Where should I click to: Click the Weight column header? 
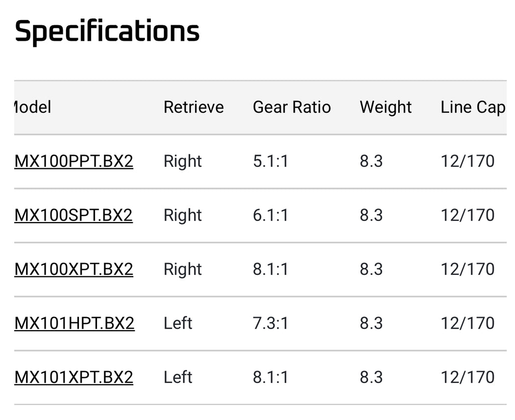point(386,107)
